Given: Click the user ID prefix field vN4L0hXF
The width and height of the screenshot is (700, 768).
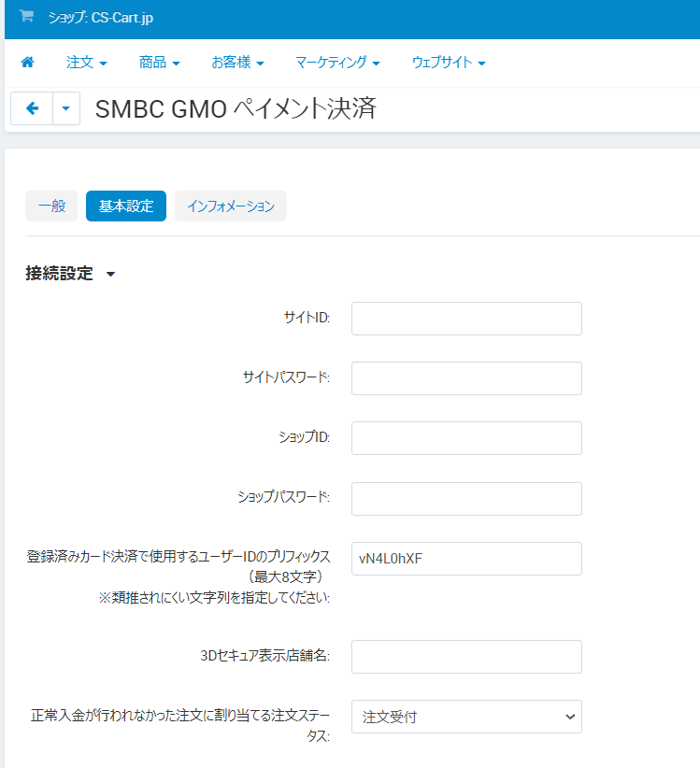Looking at the screenshot, I should [466, 559].
